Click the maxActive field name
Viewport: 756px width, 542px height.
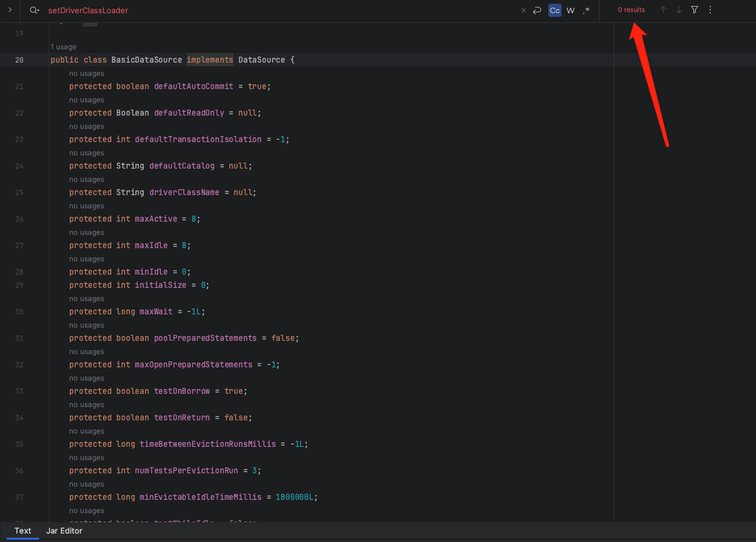click(156, 219)
